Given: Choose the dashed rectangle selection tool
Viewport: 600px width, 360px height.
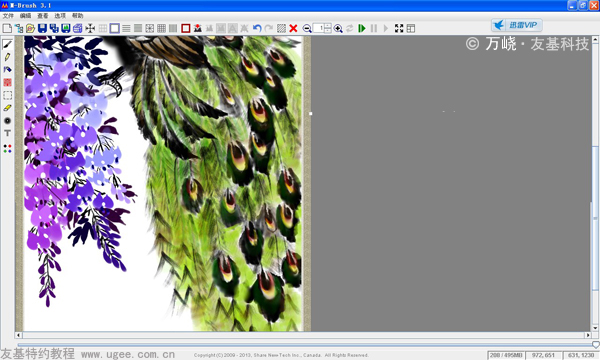Looking at the screenshot, I should tap(7, 95).
